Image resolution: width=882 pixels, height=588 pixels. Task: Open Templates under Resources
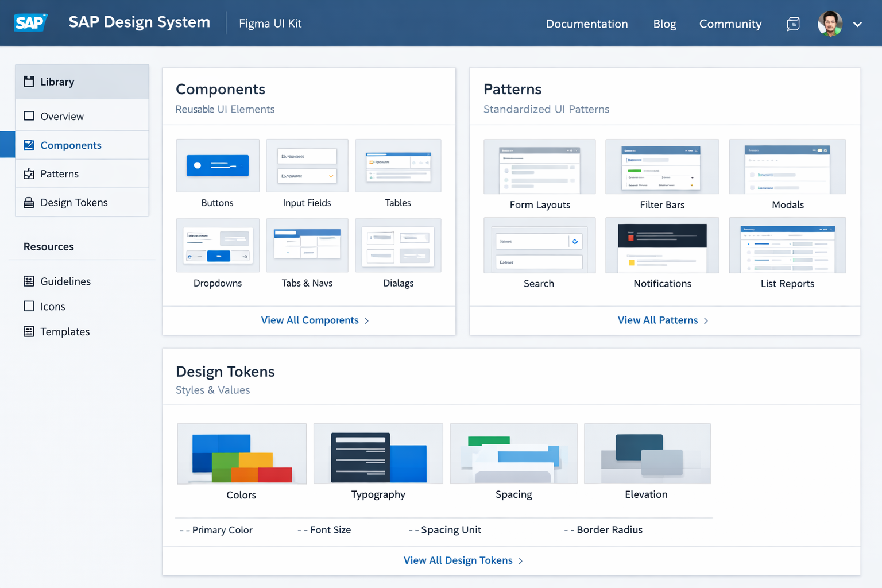(x=65, y=332)
